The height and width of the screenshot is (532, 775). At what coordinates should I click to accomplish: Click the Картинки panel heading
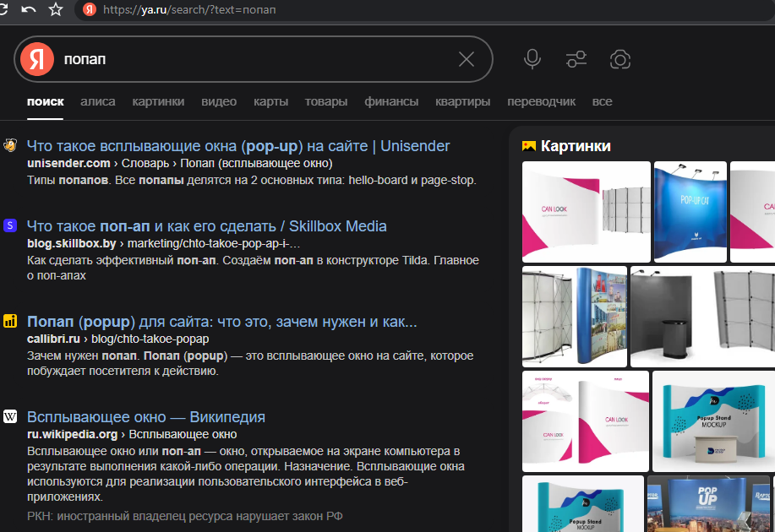pyautogui.click(x=575, y=146)
